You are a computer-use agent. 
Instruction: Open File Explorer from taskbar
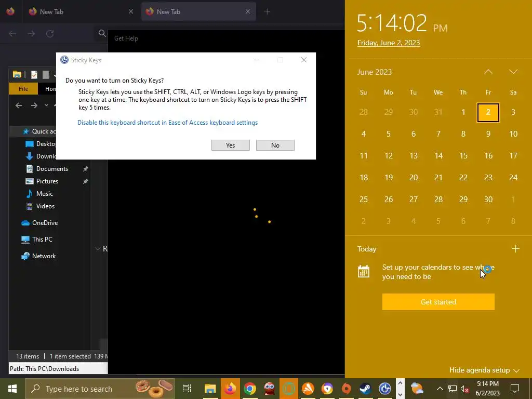tap(210, 389)
